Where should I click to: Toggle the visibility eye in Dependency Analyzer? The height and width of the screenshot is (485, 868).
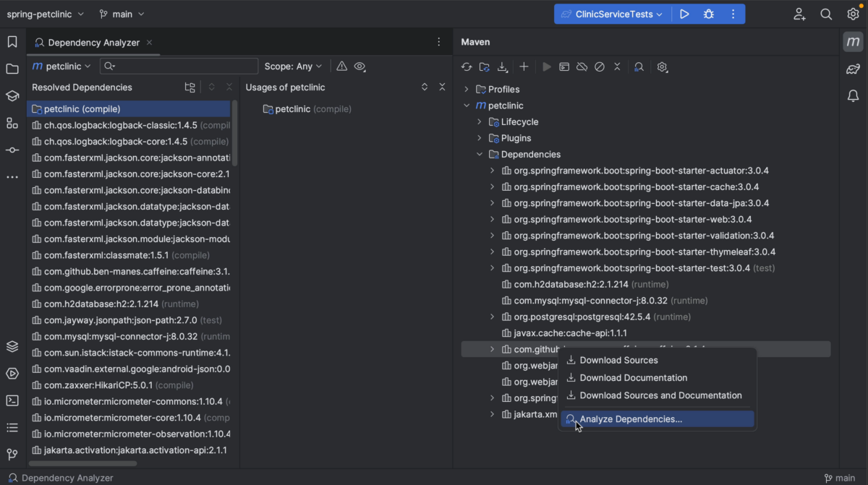[359, 66]
